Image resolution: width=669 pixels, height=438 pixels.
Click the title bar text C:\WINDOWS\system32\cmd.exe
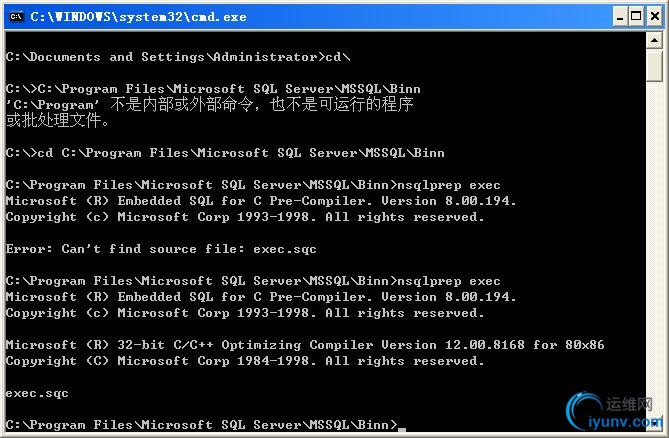tap(138, 17)
